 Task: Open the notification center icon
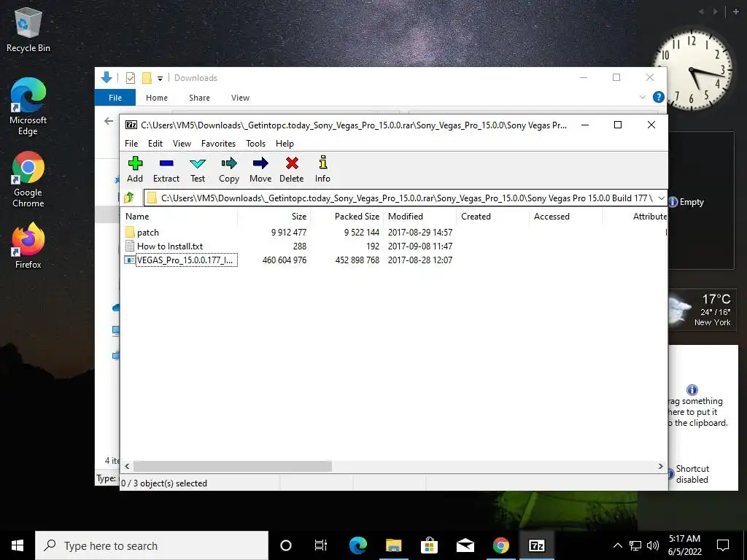point(723,545)
